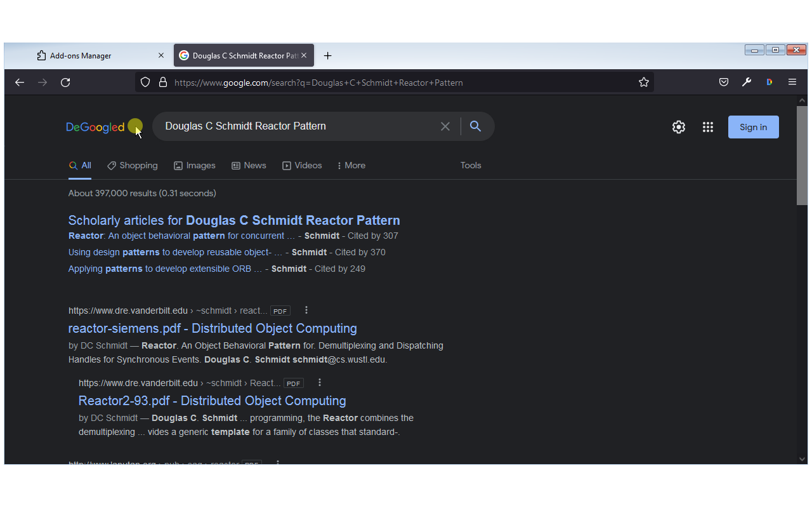View the 'Cited by 370' citations
Screen dimensions: 812x508
point(360,252)
